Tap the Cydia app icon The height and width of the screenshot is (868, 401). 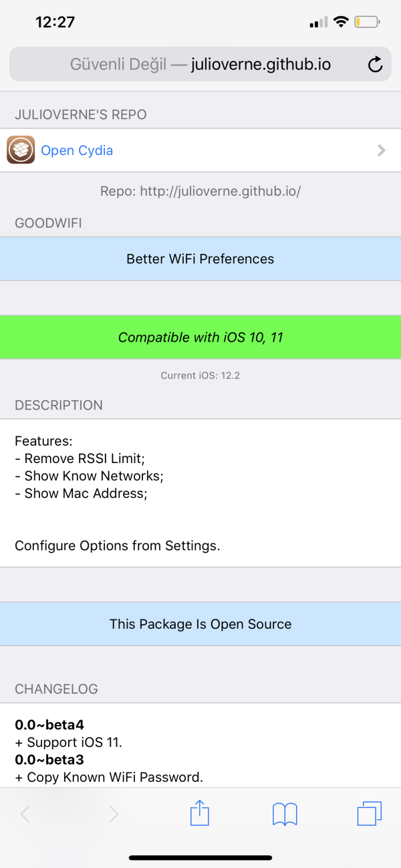[21, 150]
